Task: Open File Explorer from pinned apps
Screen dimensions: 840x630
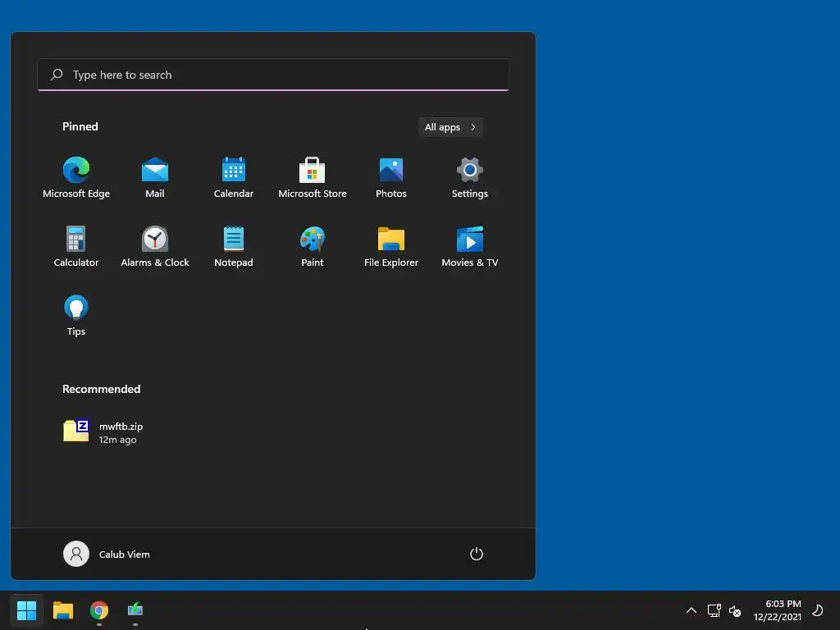Action: [391, 246]
